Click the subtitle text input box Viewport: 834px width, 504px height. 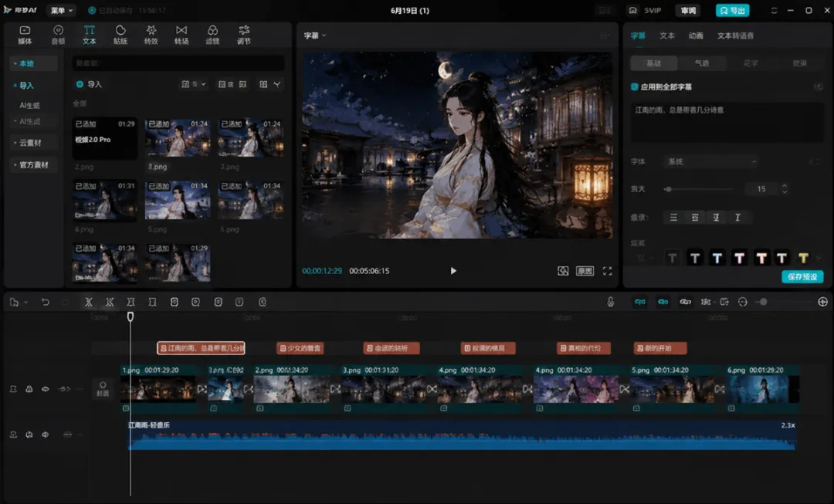[x=727, y=123]
